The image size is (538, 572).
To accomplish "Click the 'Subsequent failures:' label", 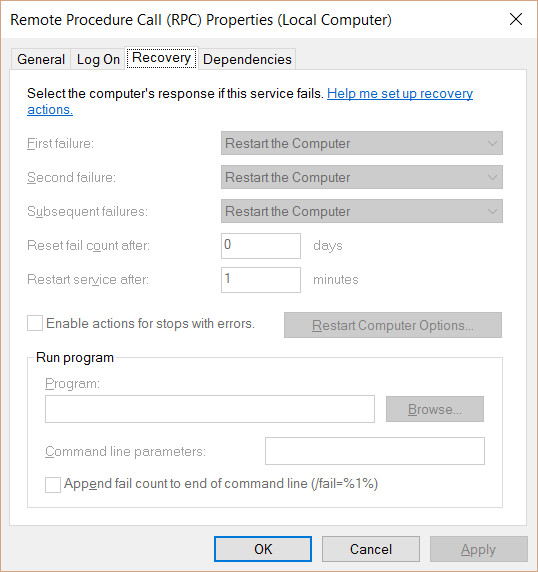I will click(x=88, y=211).
